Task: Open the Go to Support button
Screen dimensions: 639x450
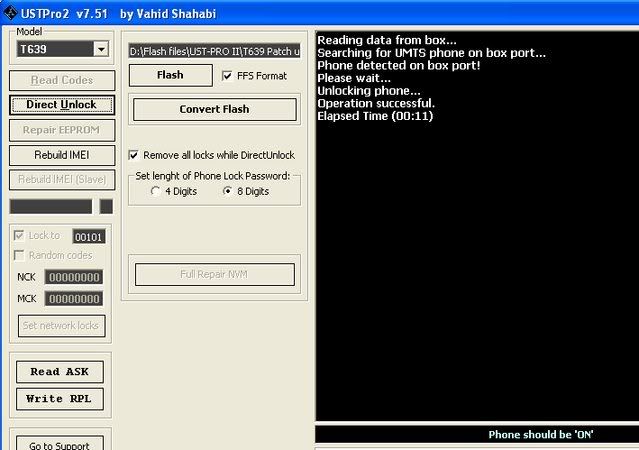Action: coord(60,443)
